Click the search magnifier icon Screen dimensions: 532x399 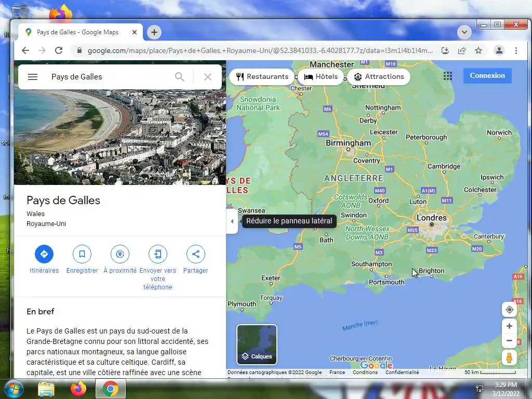(x=179, y=77)
